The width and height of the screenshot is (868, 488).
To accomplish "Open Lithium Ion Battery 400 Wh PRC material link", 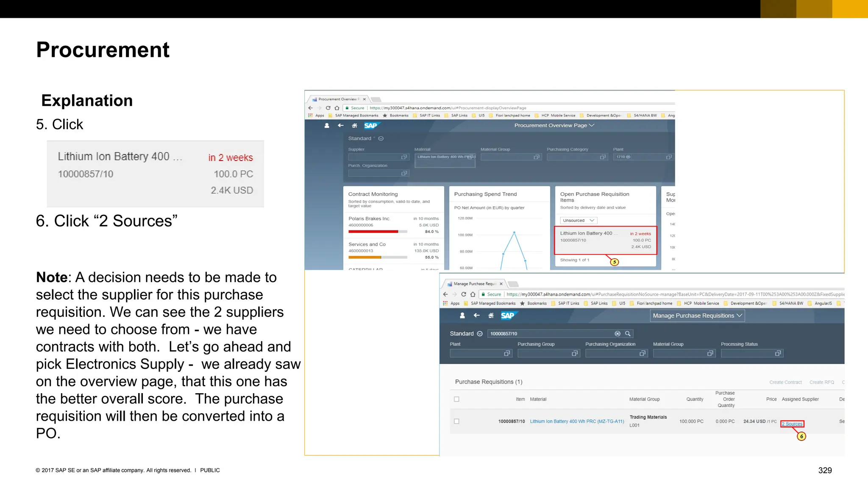I will [x=576, y=421].
